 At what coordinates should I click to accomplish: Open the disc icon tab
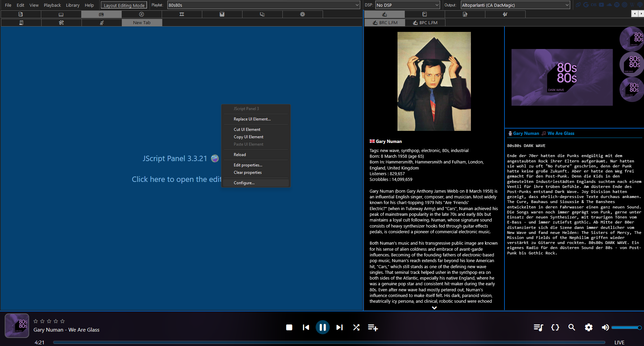[x=142, y=14]
